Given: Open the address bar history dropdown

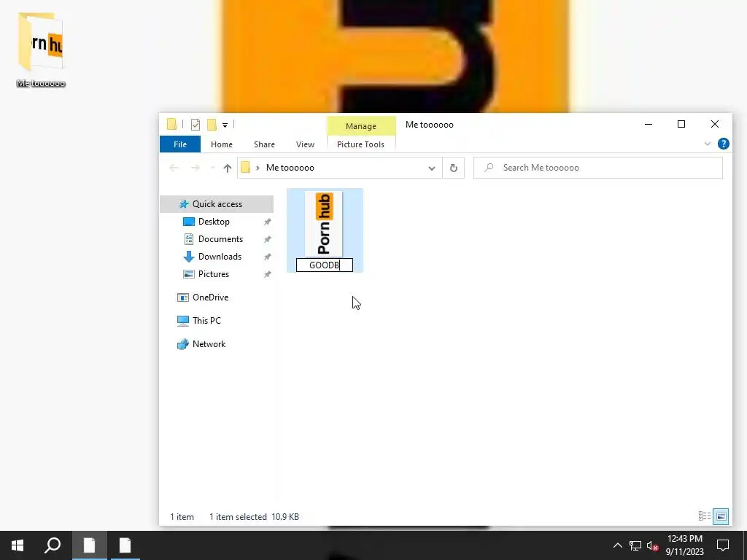Looking at the screenshot, I should (432, 168).
